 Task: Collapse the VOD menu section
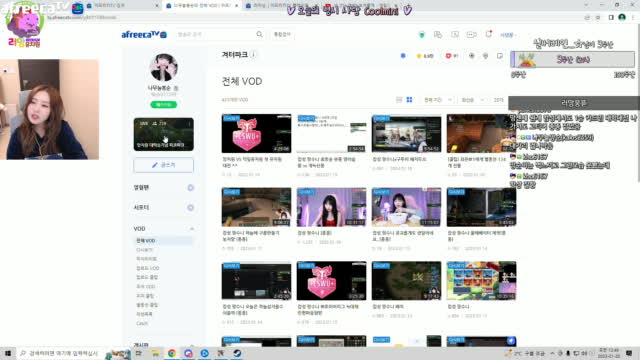click(x=191, y=229)
